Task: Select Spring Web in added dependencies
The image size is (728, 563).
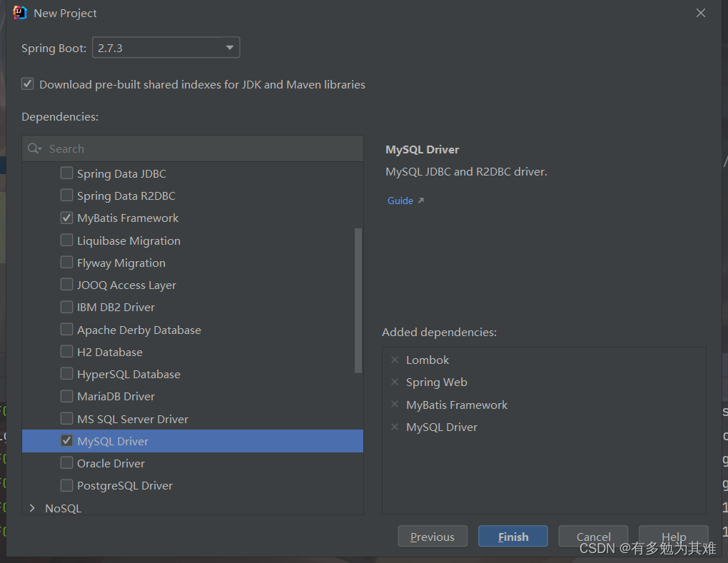Action: pyautogui.click(x=436, y=382)
